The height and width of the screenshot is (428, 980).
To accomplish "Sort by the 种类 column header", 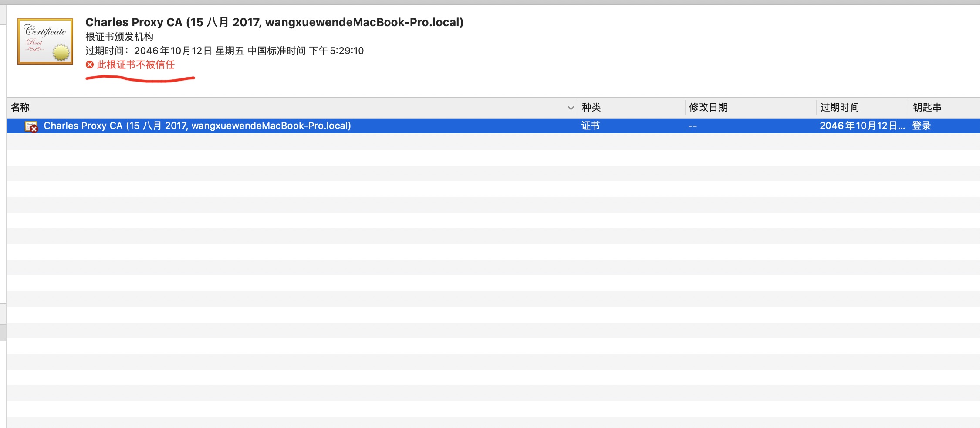I will pos(591,107).
